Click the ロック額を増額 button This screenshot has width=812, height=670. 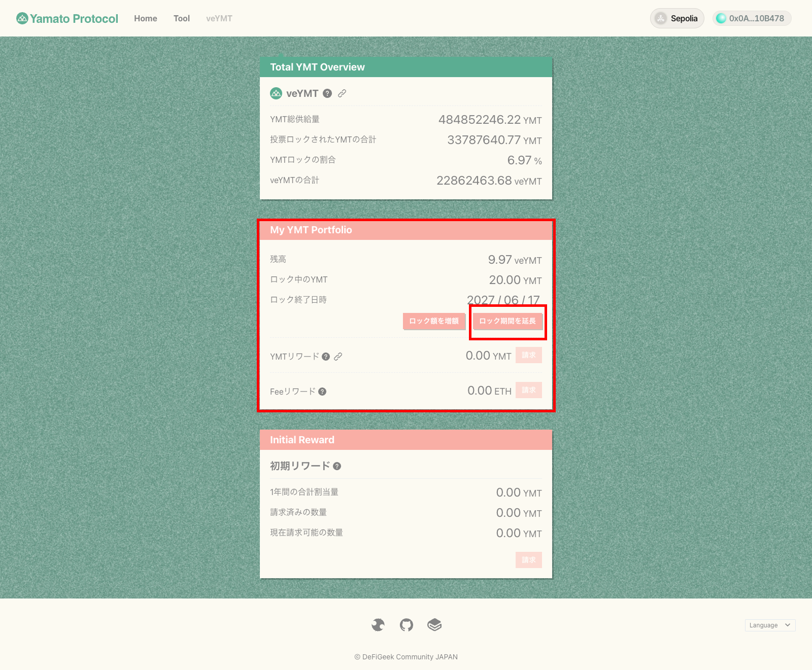pos(434,321)
